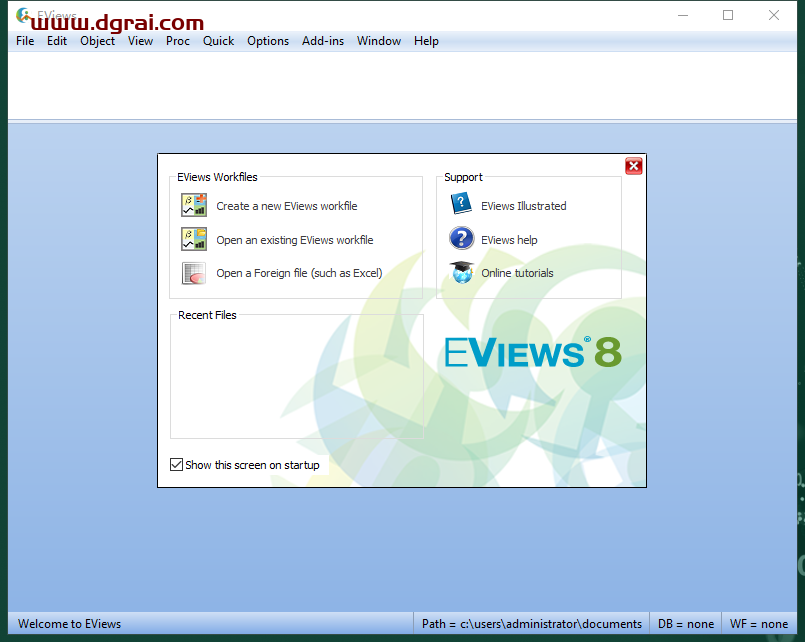
Task: Click the EViews Illustrated book icon
Action: pyautogui.click(x=461, y=203)
